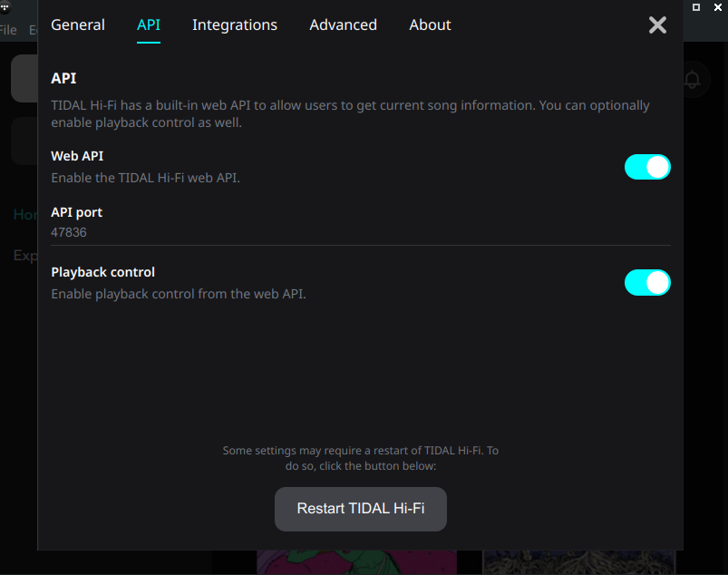This screenshot has height=575, width=728.
Task: Go to the Advanced tab
Action: click(x=343, y=24)
